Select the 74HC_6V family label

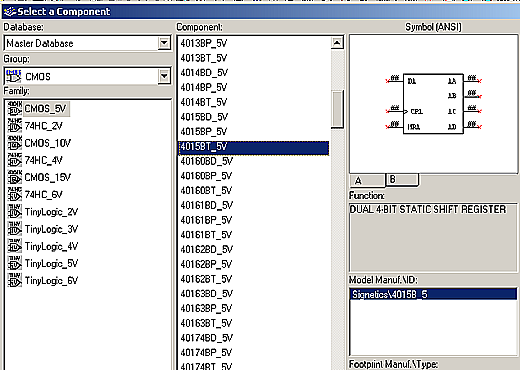44,195
